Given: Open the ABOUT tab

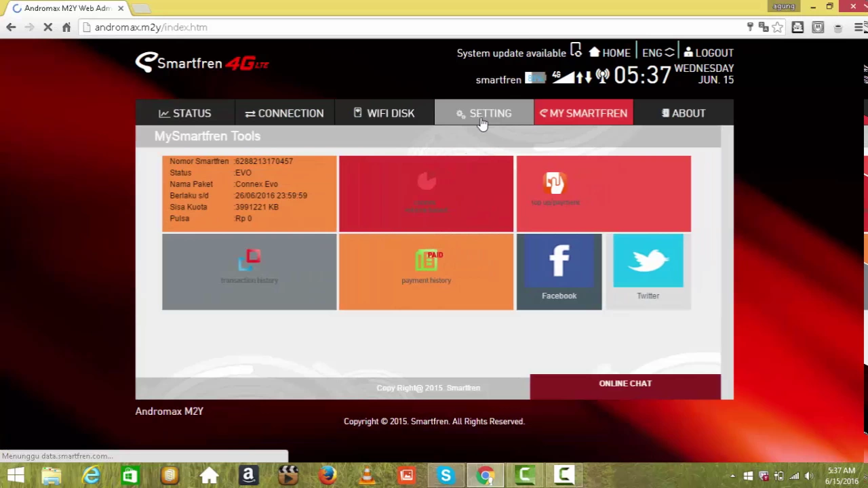Looking at the screenshot, I should (684, 113).
